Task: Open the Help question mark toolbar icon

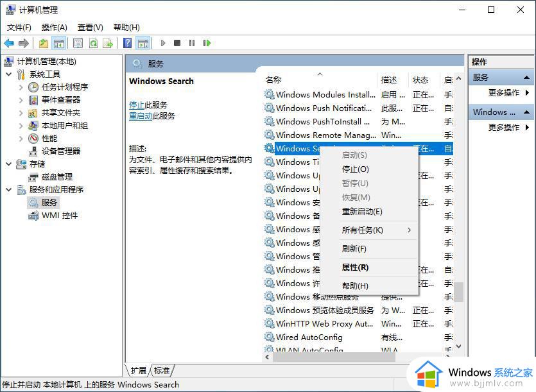Action: click(x=127, y=43)
